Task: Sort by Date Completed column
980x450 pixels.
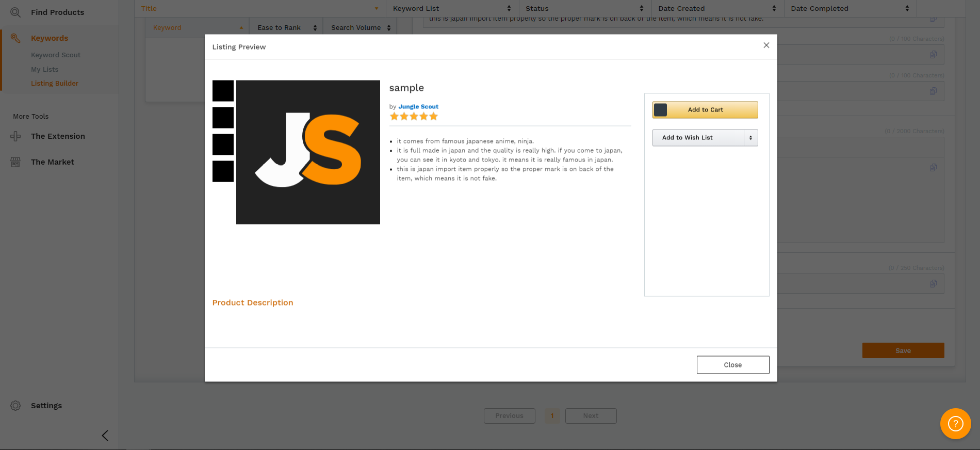Action: tap(850, 8)
